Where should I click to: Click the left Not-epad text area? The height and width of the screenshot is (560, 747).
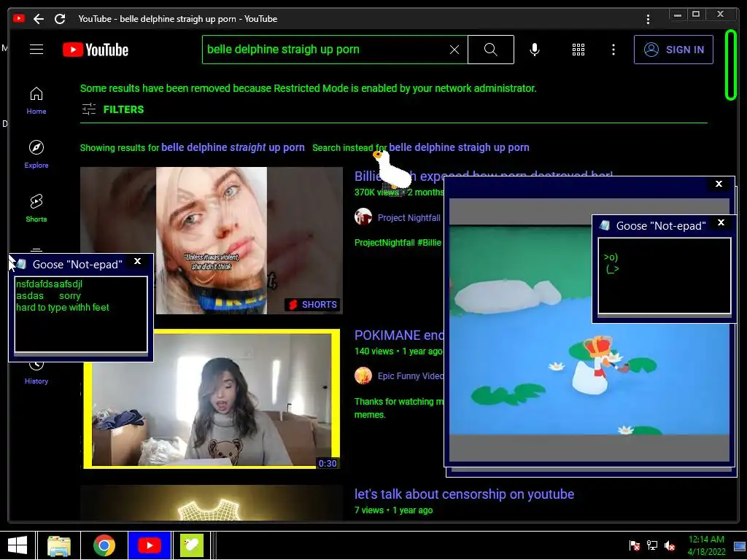coord(81,314)
